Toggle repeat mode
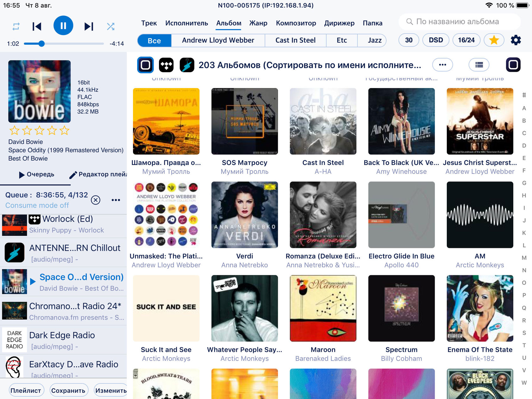532x399 pixels. pos(16,26)
